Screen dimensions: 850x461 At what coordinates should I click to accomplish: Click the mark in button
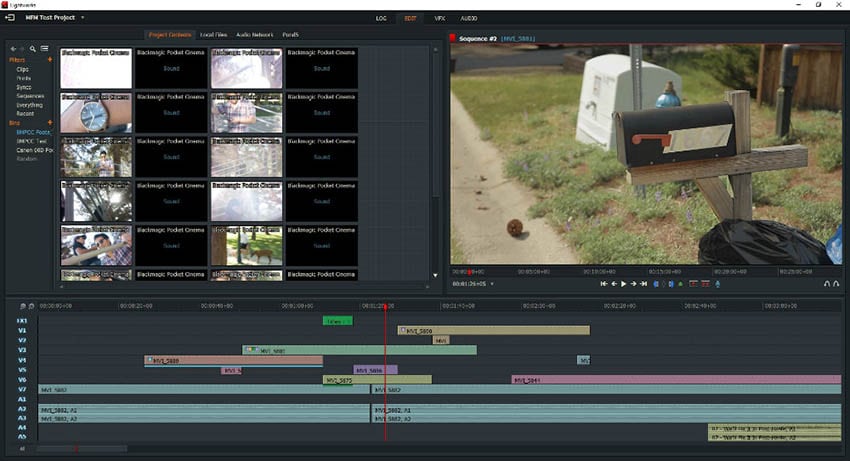coord(656,284)
